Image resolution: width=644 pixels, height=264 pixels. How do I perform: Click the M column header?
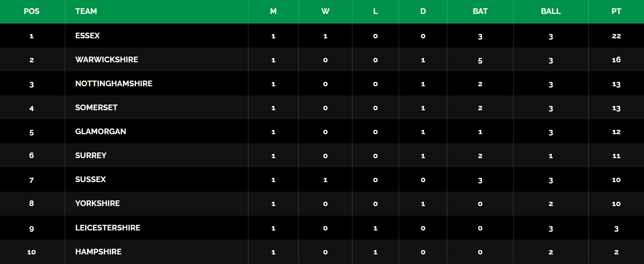tap(273, 11)
